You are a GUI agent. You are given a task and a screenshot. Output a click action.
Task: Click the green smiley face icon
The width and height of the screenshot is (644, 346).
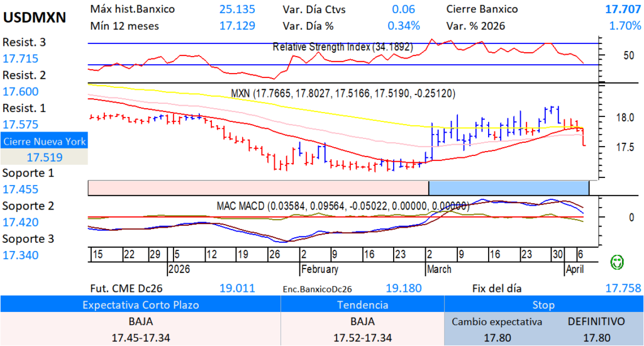[618, 261]
